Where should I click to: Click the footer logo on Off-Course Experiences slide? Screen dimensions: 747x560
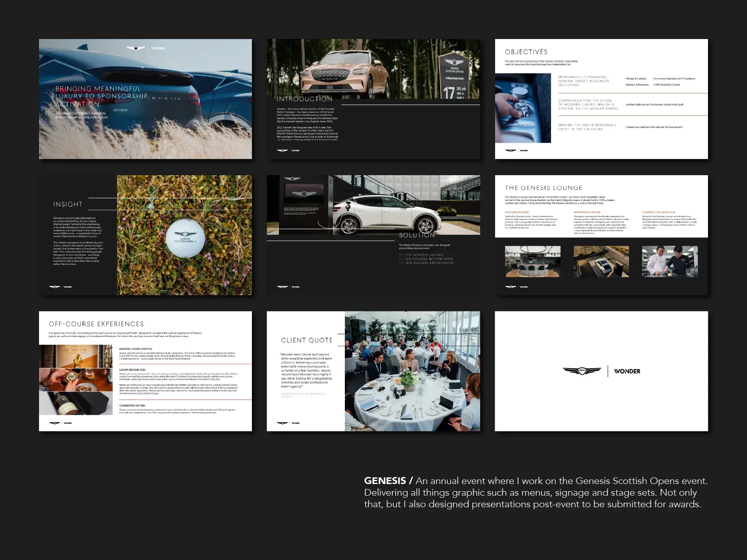pyautogui.click(x=60, y=423)
